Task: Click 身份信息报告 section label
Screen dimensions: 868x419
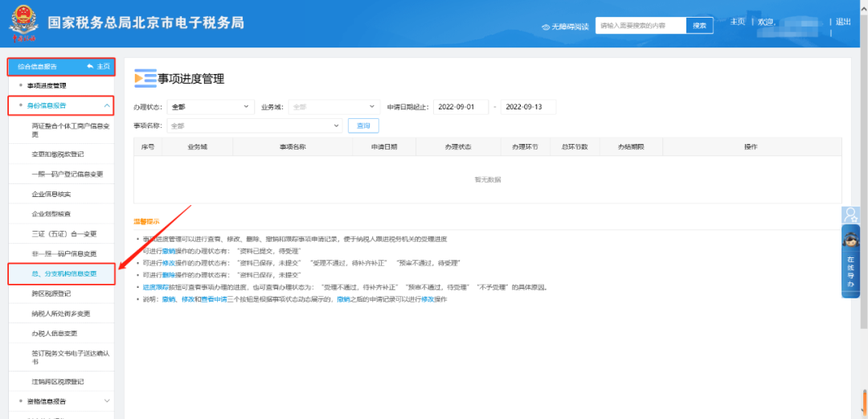Action: (x=47, y=105)
